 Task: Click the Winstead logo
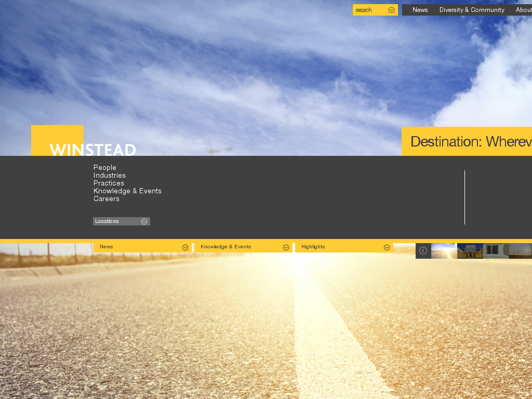[84, 140]
